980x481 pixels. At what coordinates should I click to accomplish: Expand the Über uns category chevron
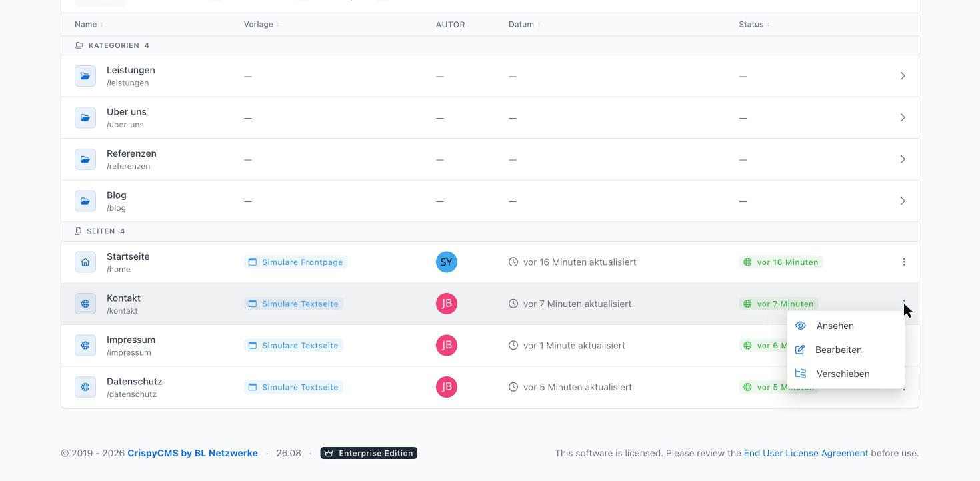pos(903,117)
